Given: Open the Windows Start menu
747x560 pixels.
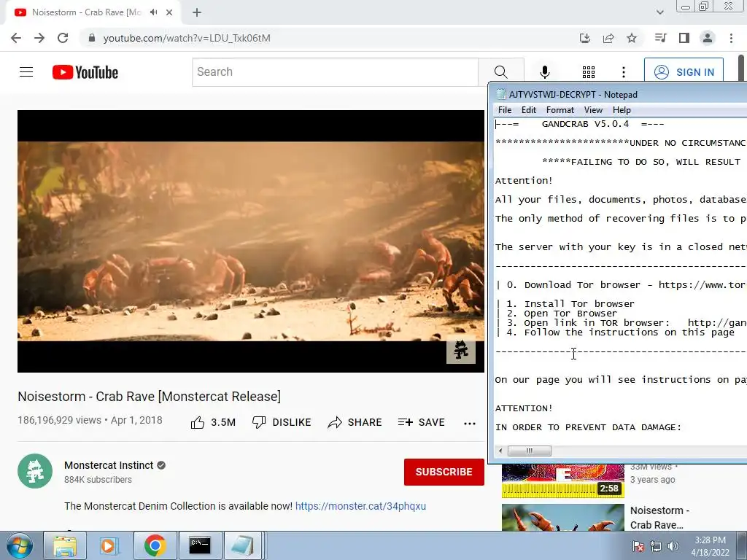Looking at the screenshot, I should [19, 545].
